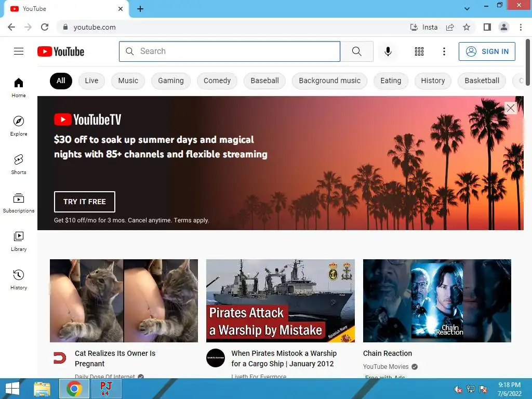Select the Live filter chip
The height and width of the screenshot is (399, 532).
tap(91, 81)
